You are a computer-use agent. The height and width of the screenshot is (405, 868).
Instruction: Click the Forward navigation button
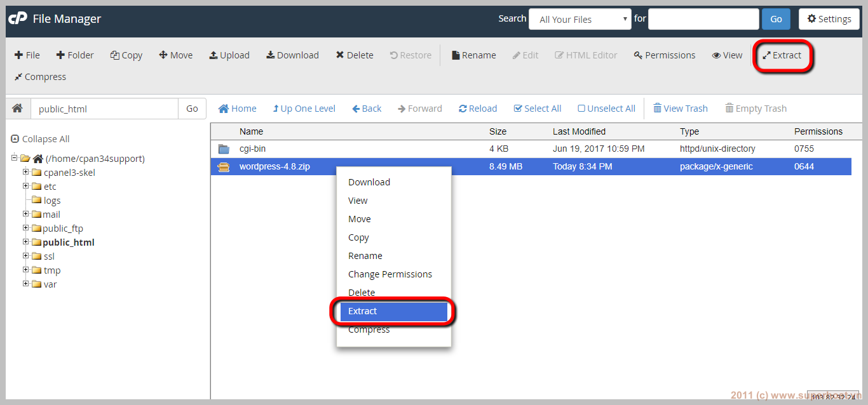pos(420,109)
